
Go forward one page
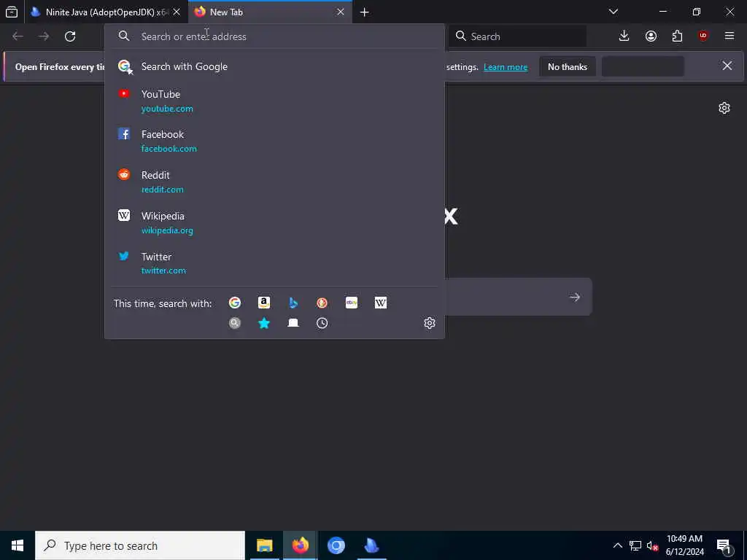(x=44, y=36)
